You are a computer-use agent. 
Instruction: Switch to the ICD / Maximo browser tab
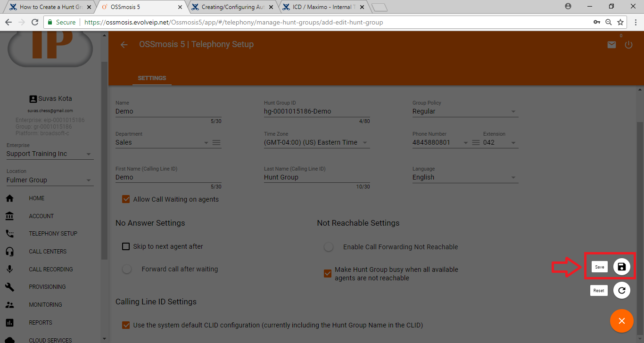coord(322,7)
